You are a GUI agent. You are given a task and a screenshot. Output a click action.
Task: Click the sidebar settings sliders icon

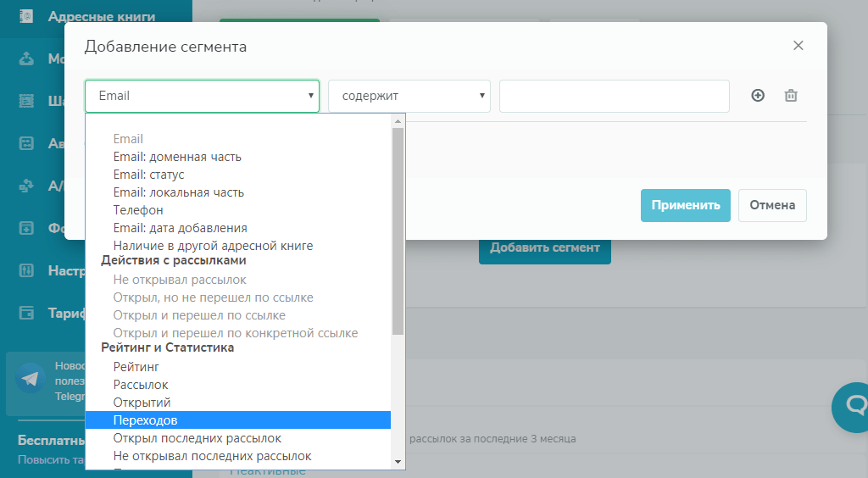pos(26,270)
